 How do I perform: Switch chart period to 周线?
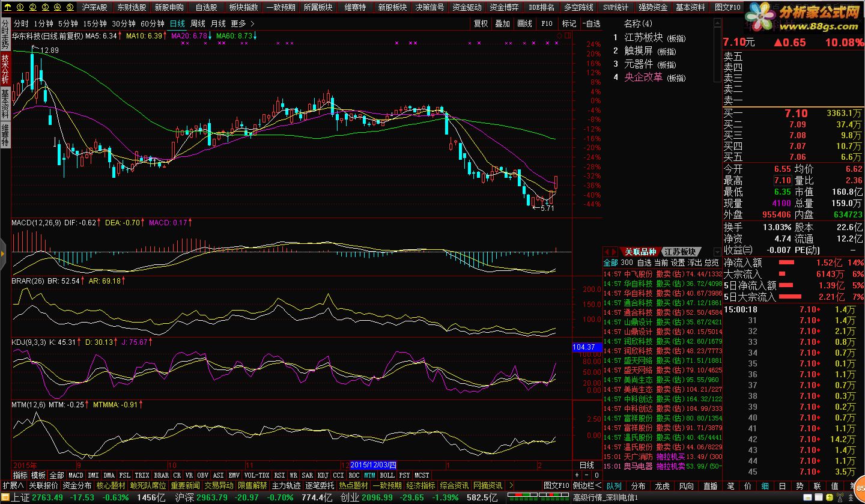pos(197,23)
